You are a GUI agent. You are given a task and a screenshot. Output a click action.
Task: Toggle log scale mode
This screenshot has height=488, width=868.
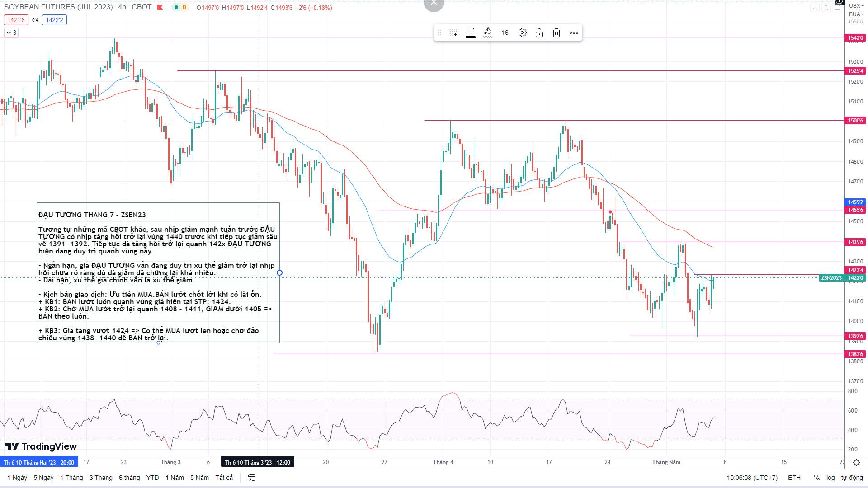pyautogui.click(x=830, y=478)
